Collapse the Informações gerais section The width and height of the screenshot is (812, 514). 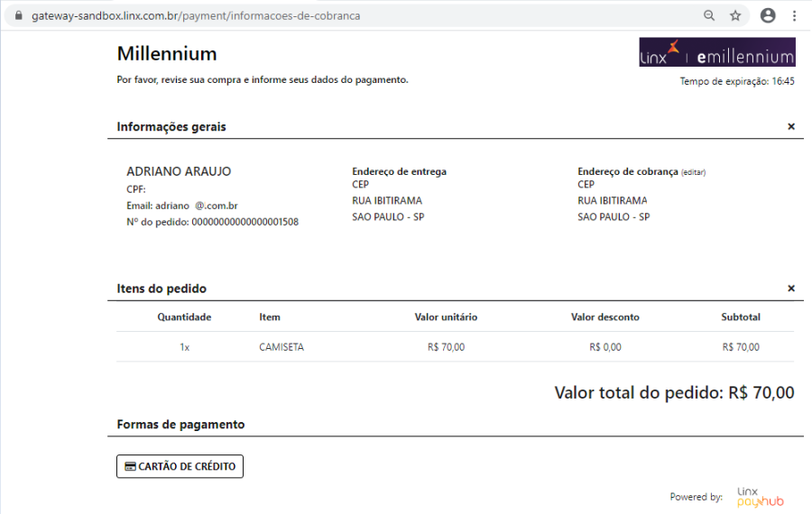point(791,127)
